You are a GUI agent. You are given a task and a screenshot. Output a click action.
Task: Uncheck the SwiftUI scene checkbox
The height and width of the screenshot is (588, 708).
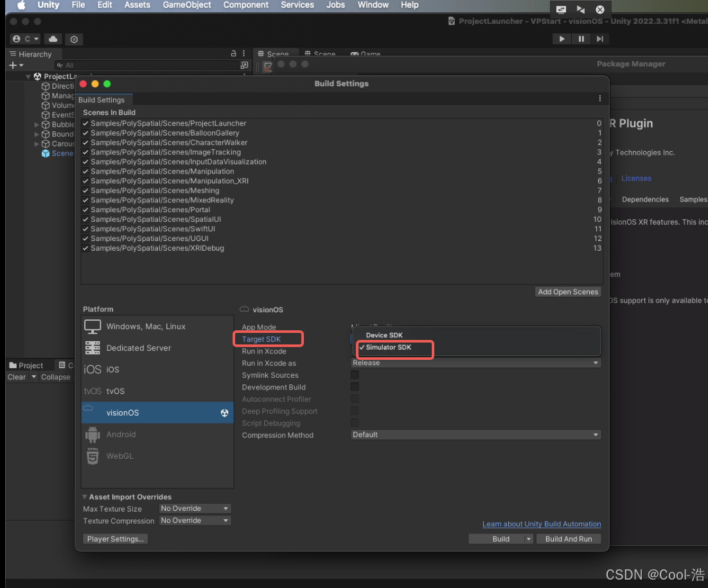tap(85, 229)
